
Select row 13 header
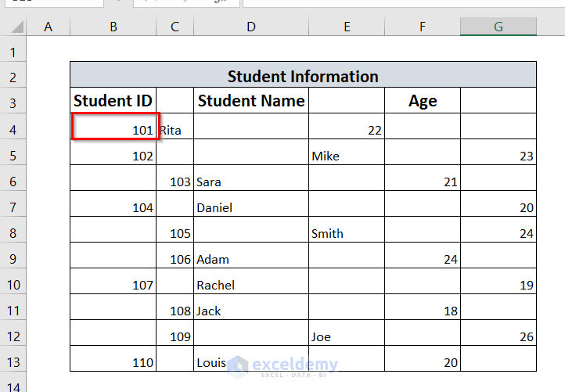coord(13,359)
